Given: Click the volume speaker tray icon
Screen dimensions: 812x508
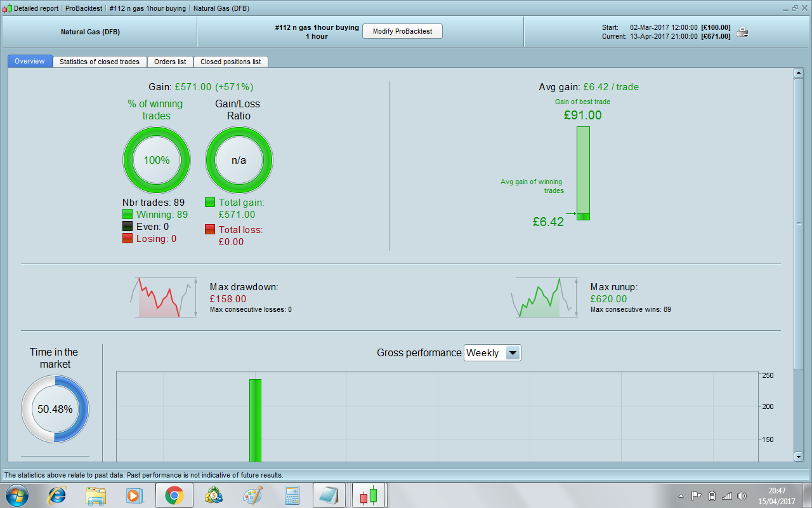Looking at the screenshot, I should 742,496.
